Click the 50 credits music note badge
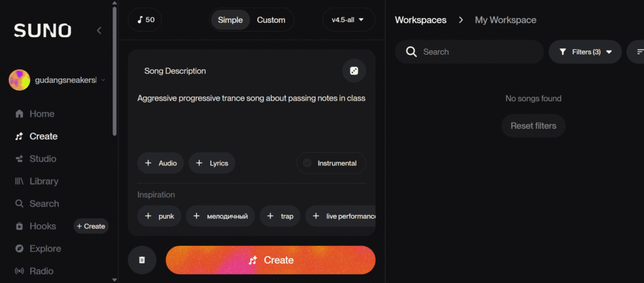This screenshot has width=644, height=283. point(145,19)
